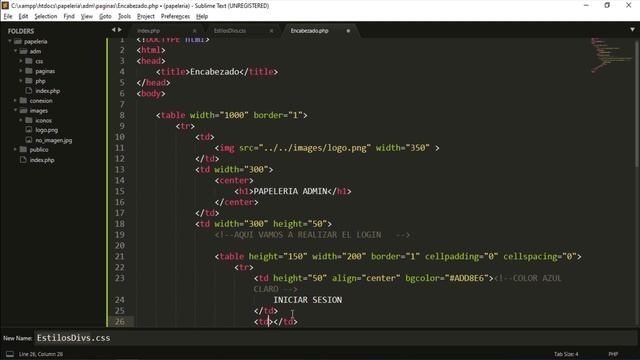Open the Tools menu

click(x=124, y=16)
